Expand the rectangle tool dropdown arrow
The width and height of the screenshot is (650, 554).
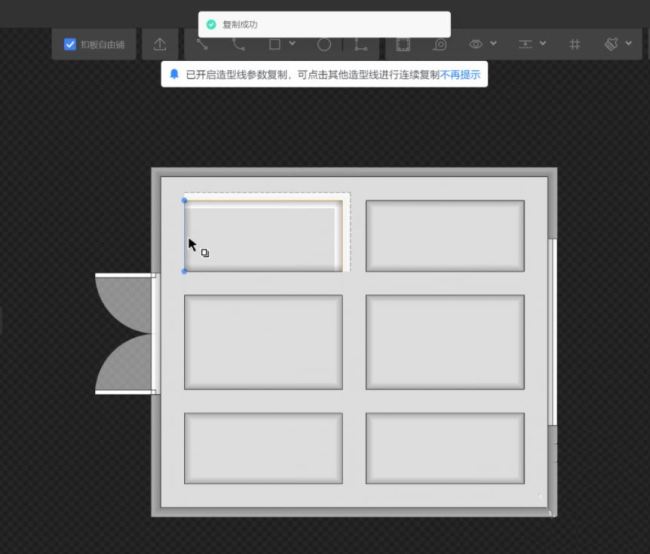click(x=292, y=45)
